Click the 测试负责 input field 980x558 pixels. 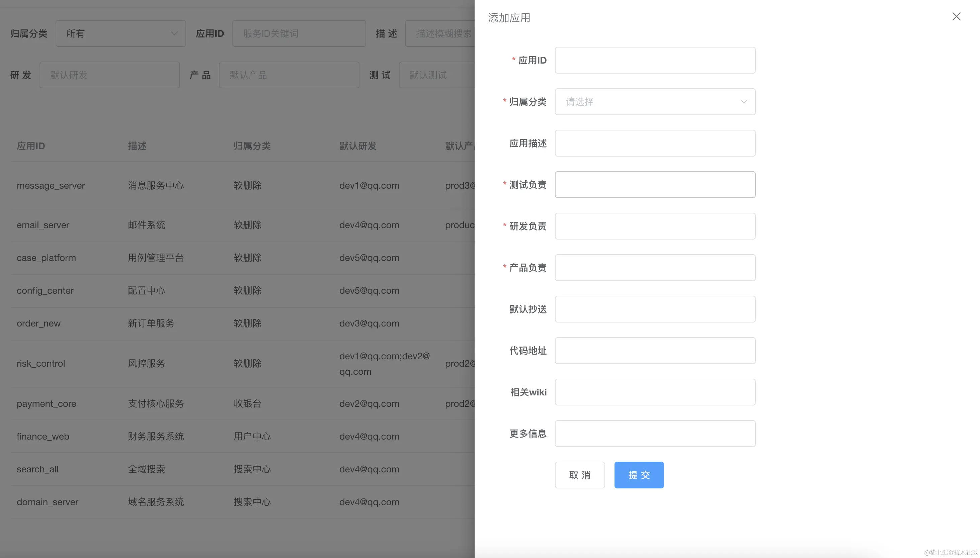[654, 185]
